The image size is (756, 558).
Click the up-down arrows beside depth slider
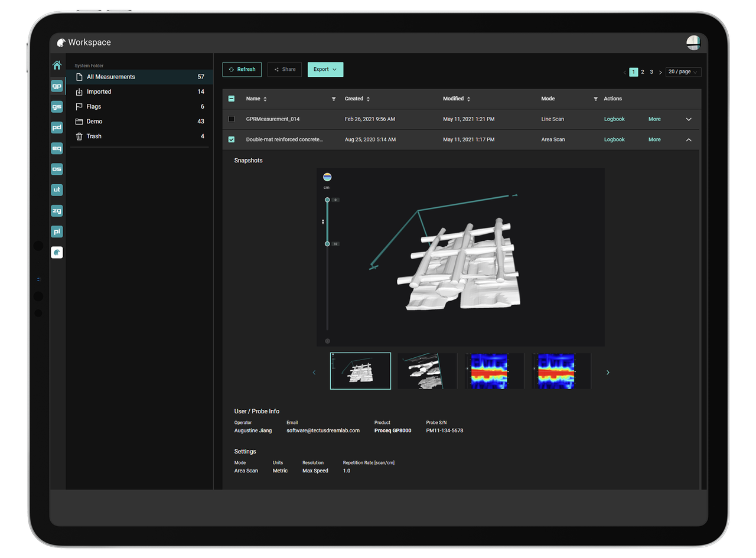pyautogui.click(x=323, y=222)
